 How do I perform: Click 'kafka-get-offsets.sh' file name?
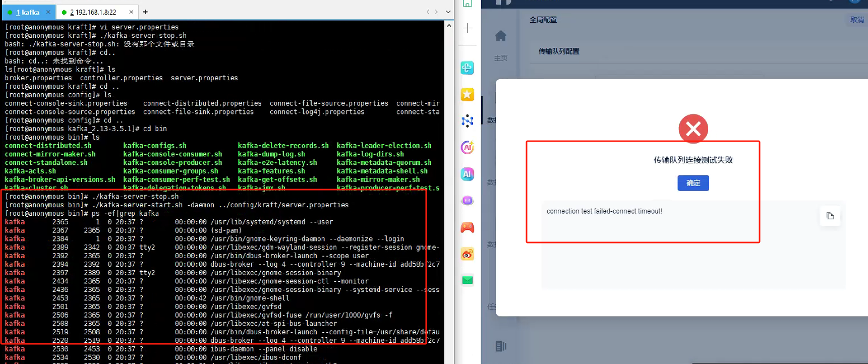pos(277,180)
